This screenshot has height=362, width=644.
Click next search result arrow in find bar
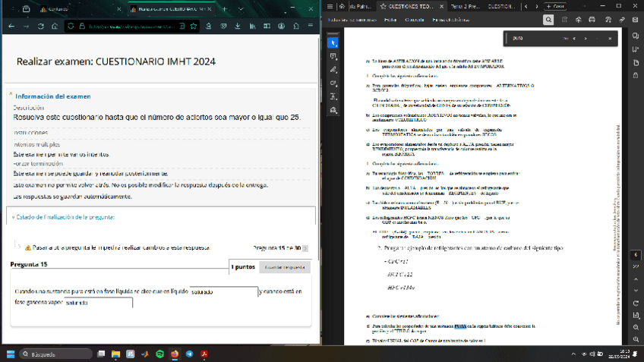585,38
